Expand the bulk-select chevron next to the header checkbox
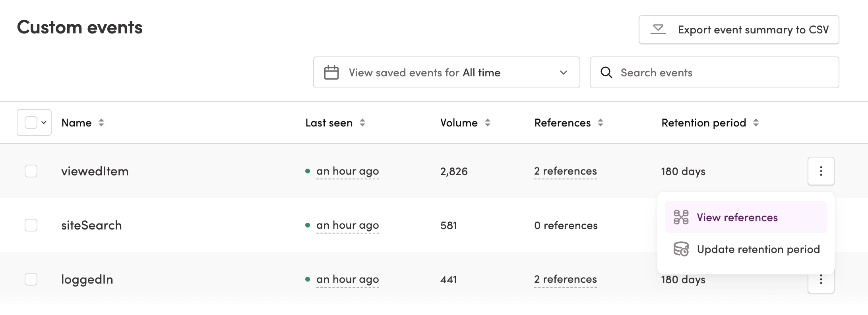Image resolution: width=868 pixels, height=315 pixels. (x=43, y=122)
